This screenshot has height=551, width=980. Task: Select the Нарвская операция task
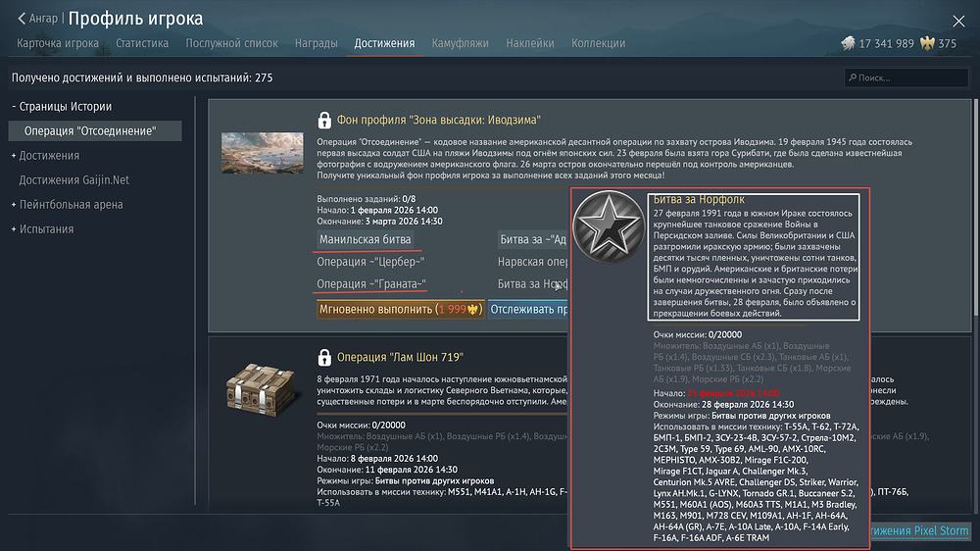[533, 262]
